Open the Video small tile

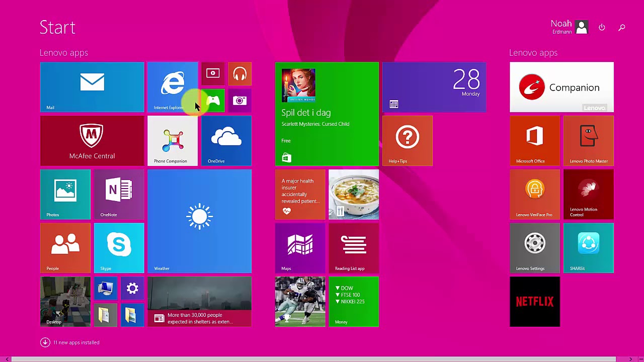point(213,73)
